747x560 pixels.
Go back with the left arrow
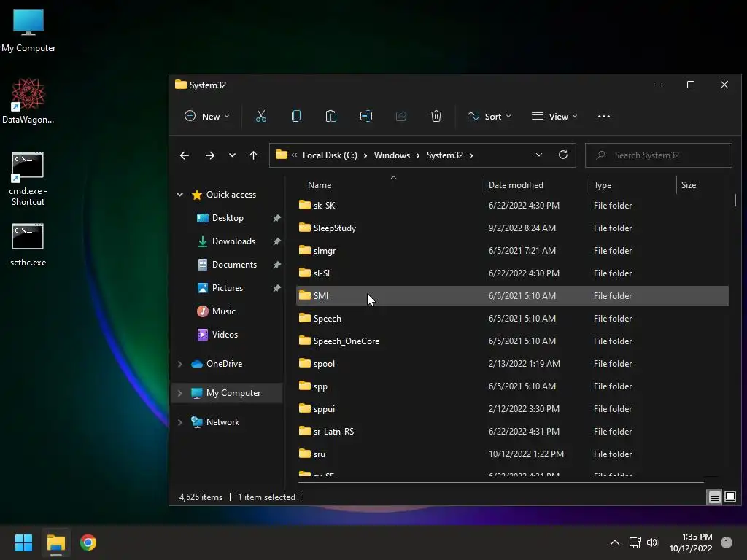pyautogui.click(x=185, y=155)
